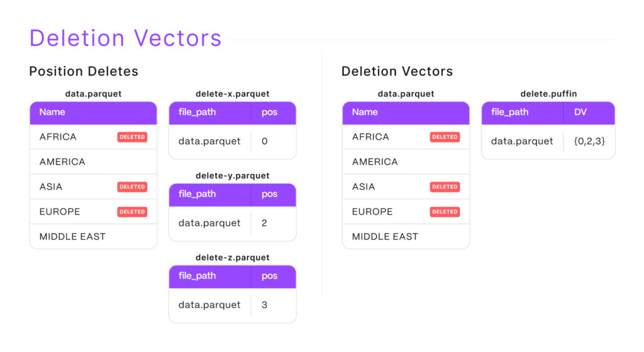
Task: Select the delete-z.parquet file label
Action: [232, 258]
